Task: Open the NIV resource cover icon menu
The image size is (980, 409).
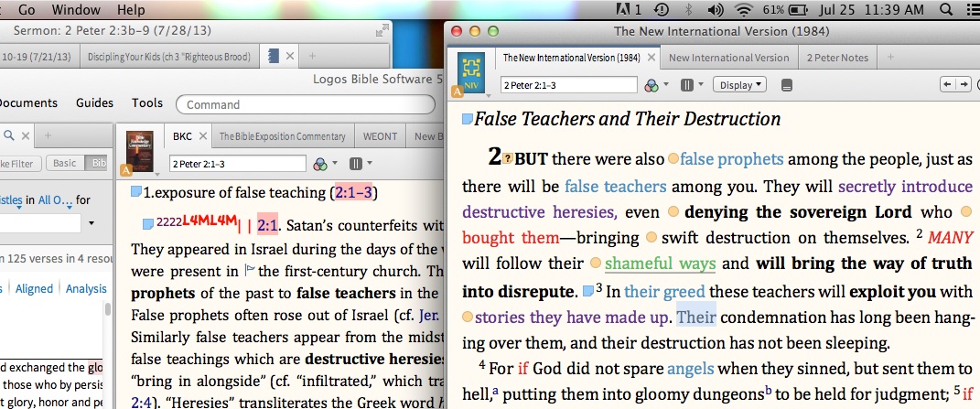Action: [x=471, y=74]
